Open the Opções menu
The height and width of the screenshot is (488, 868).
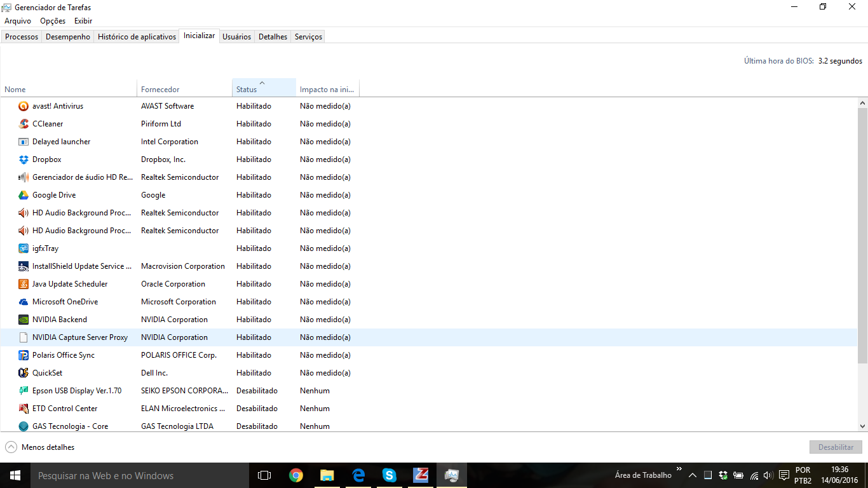(53, 21)
